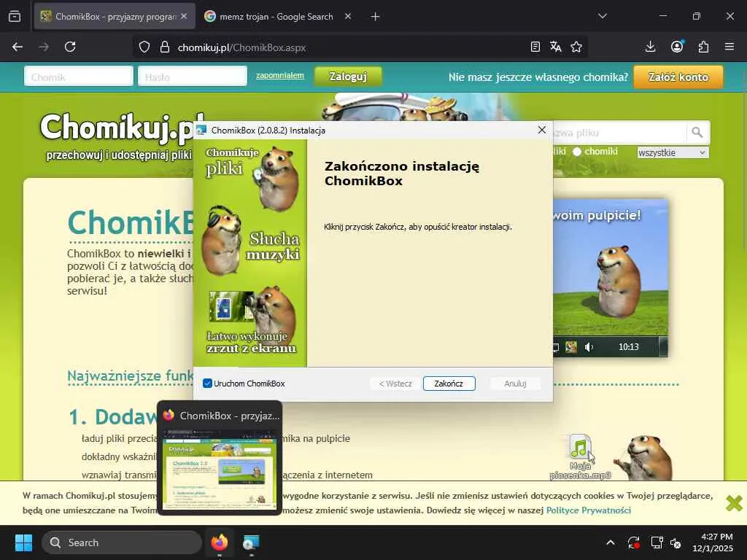Open Firefox View icon in tab bar
The width and height of the screenshot is (747, 560).
(15, 17)
